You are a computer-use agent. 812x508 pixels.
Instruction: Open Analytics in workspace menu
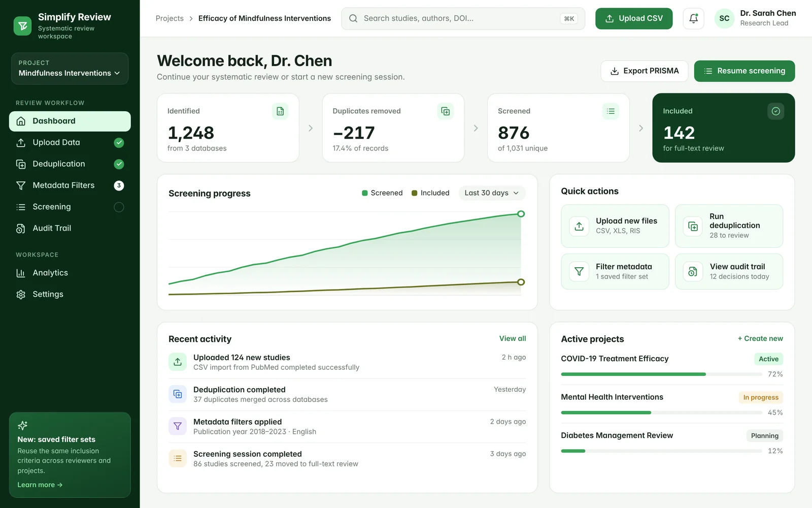[x=70, y=273]
